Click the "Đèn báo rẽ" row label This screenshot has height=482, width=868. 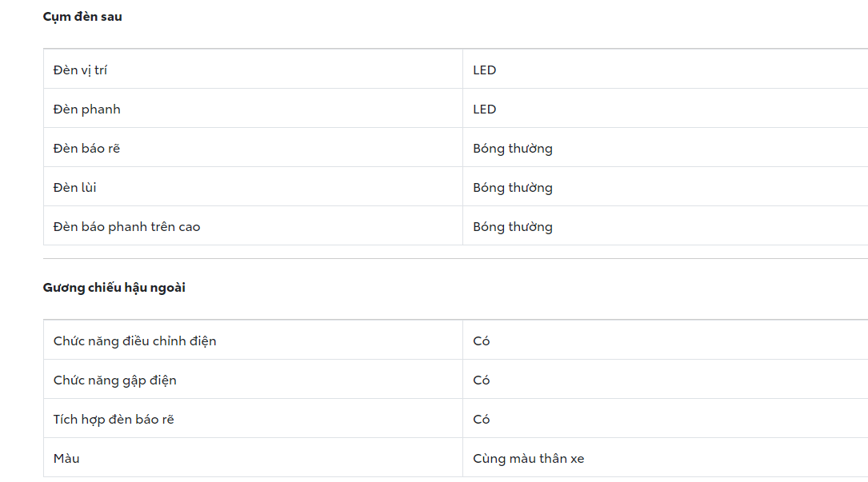(x=86, y=149)
